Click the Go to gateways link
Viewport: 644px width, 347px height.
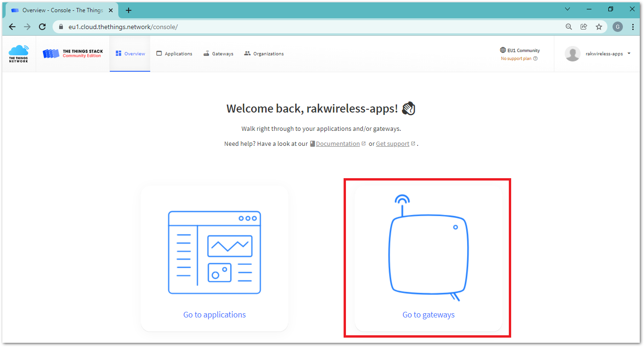point(428,315)
